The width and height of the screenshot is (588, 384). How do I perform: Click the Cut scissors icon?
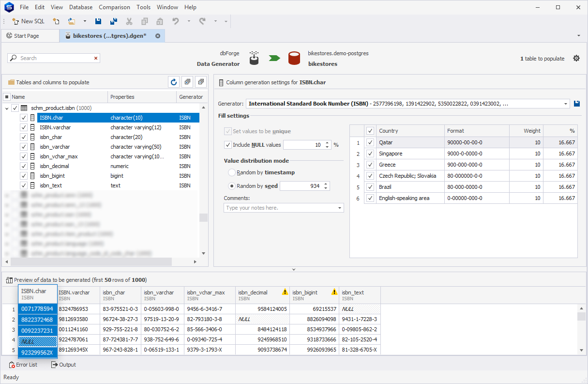pyautogui.click(x=129, y=21)
